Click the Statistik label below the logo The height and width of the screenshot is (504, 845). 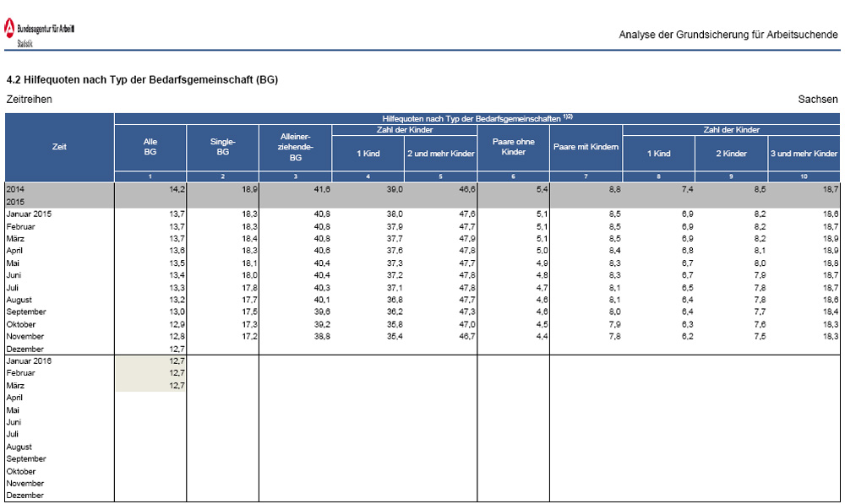pos(25,43)
